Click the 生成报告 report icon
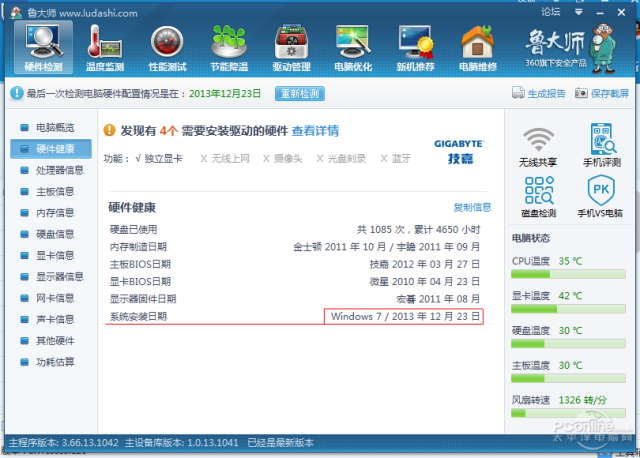640x458 pixels. (x=518, y=93)
